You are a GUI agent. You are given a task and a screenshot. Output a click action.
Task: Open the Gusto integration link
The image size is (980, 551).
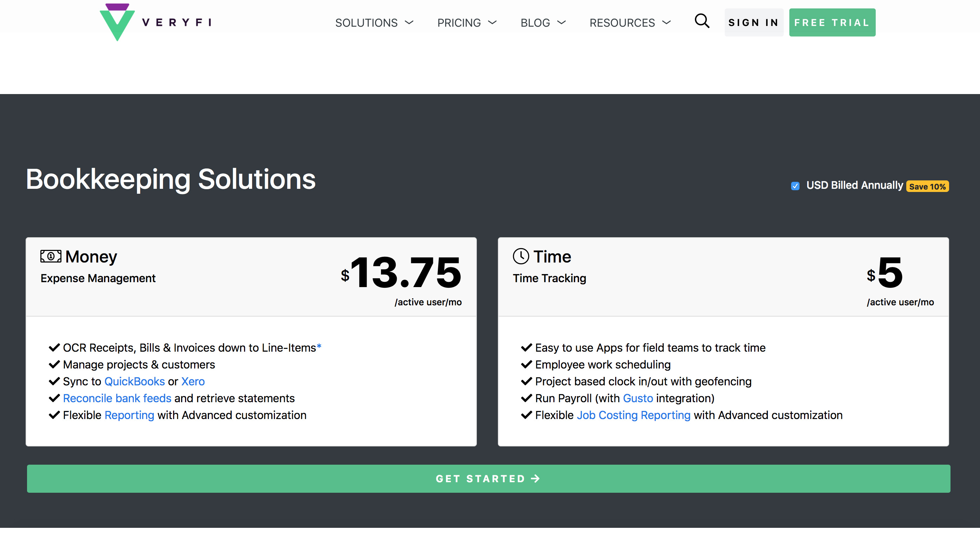(x=638, y=398)
